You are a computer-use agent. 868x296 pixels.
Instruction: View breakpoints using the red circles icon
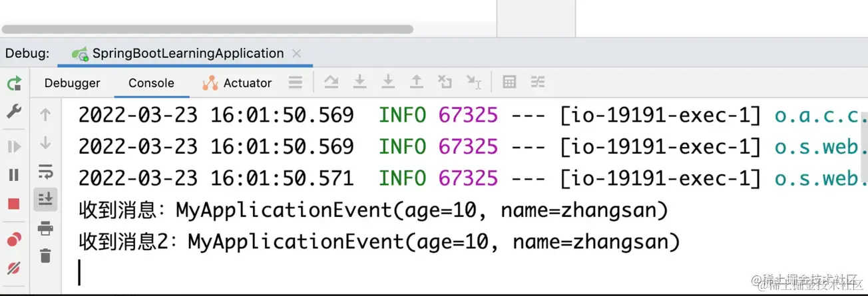pos(14,239)
